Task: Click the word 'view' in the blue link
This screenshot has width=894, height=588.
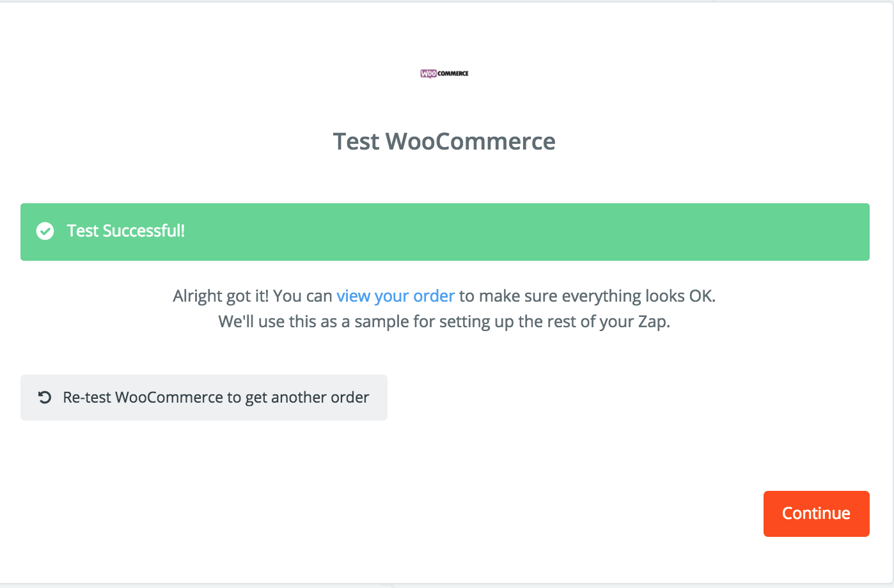Action: 354,296
